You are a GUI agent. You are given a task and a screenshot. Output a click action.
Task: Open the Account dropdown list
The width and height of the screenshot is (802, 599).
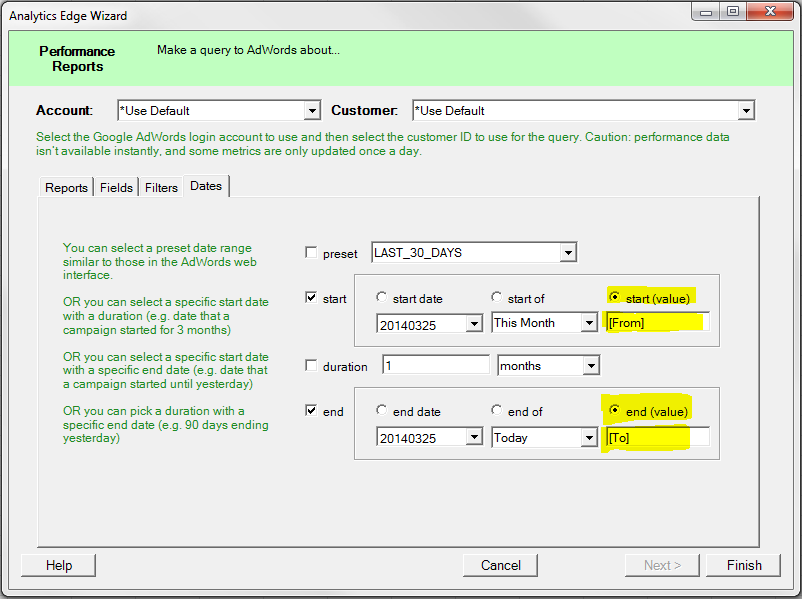pyautogui.click(x=312, y=111)
